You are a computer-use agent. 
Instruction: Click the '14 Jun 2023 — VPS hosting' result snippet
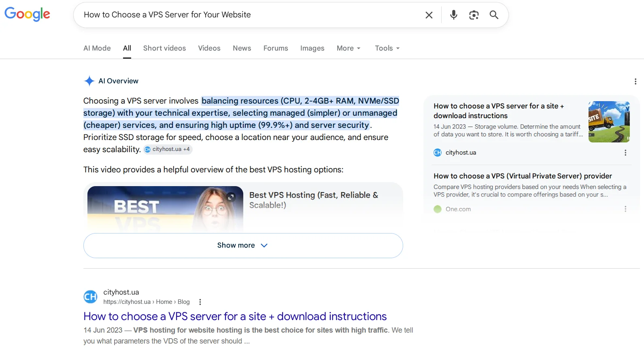pyautogui.click(x=249, y=336)
